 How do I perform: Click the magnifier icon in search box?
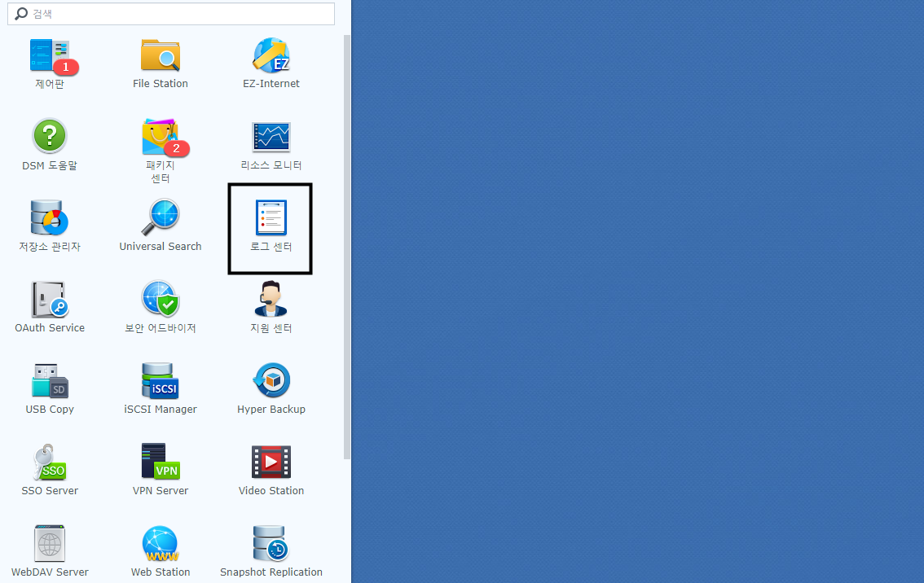point(21,14)
